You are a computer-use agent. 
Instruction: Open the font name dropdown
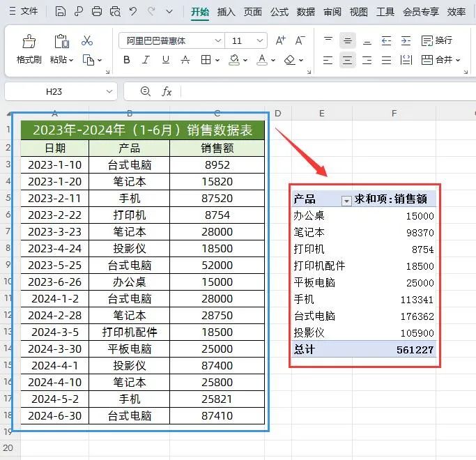[x=217, y=41]
